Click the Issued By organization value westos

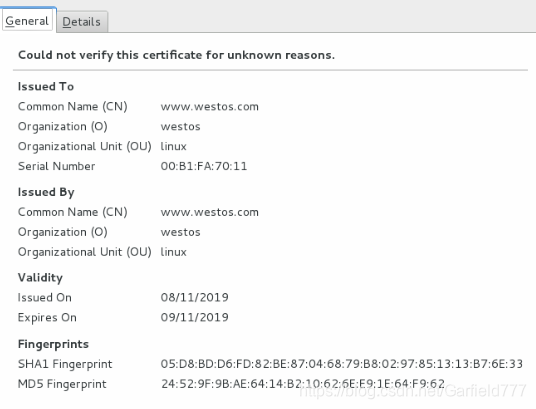180,232
